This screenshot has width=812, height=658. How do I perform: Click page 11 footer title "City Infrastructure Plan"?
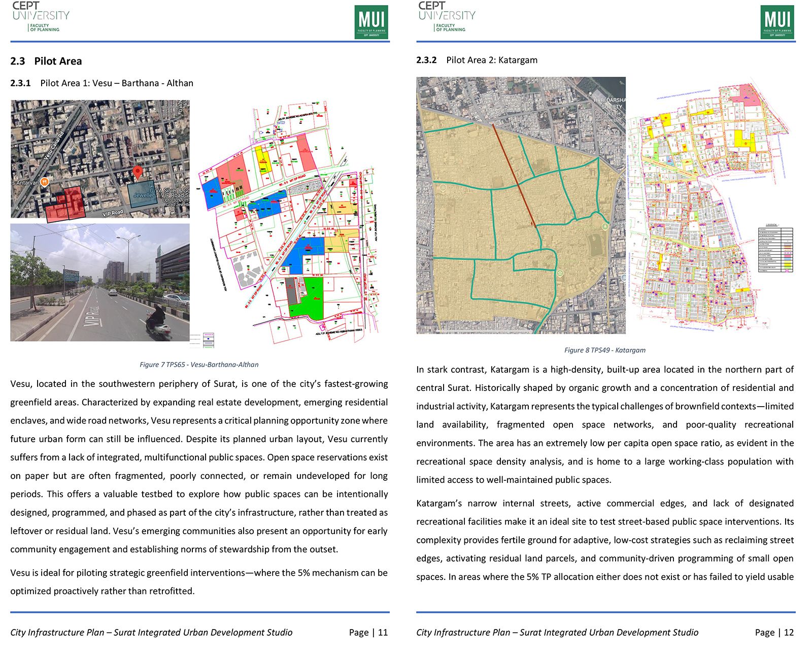[57, 632]
